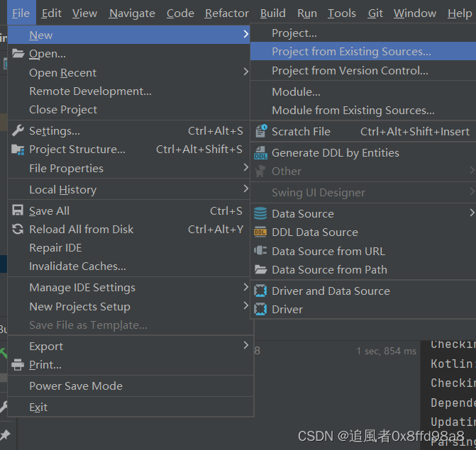
Task: Click the Data Source from URL icon
Action: click(260, 251)
